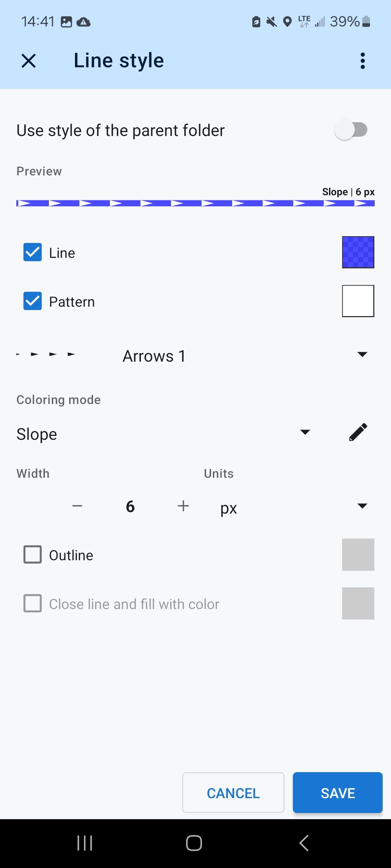Close the Line style screen
Viewport: 391px width, 868px height.
click(29, 61)
